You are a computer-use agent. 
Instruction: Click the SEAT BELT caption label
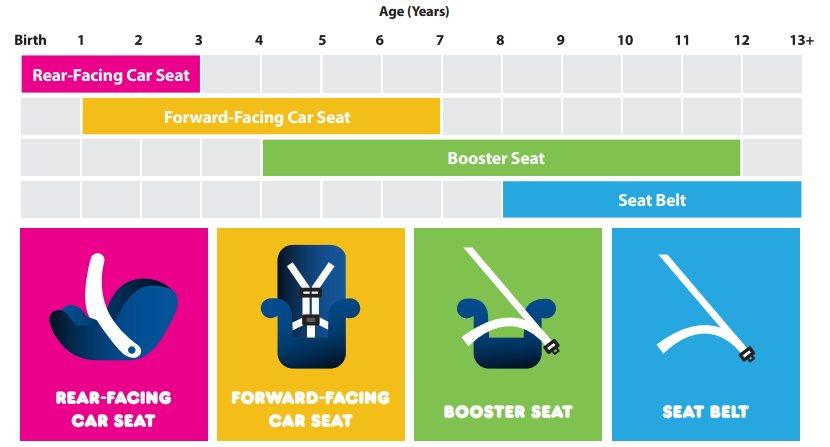[x=706, y=412]
